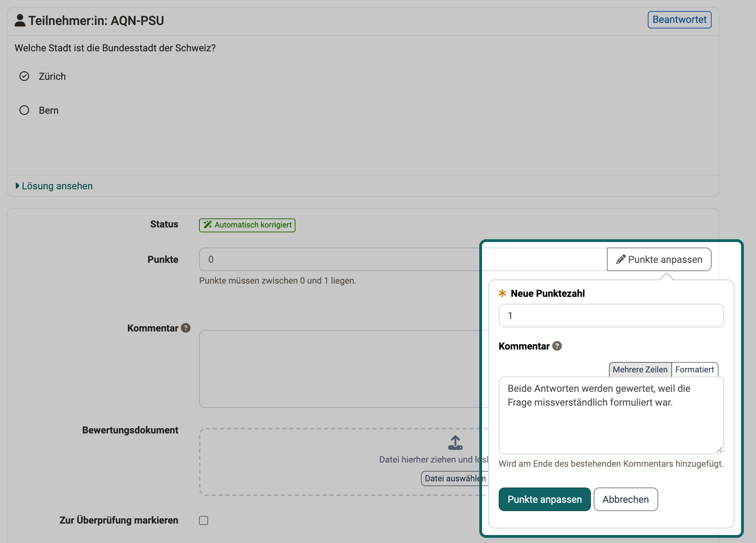The width and height of the screenshot is (756, 543).
Task: Click the 'Bewertungsdokument' label
Action: point(130,430)
